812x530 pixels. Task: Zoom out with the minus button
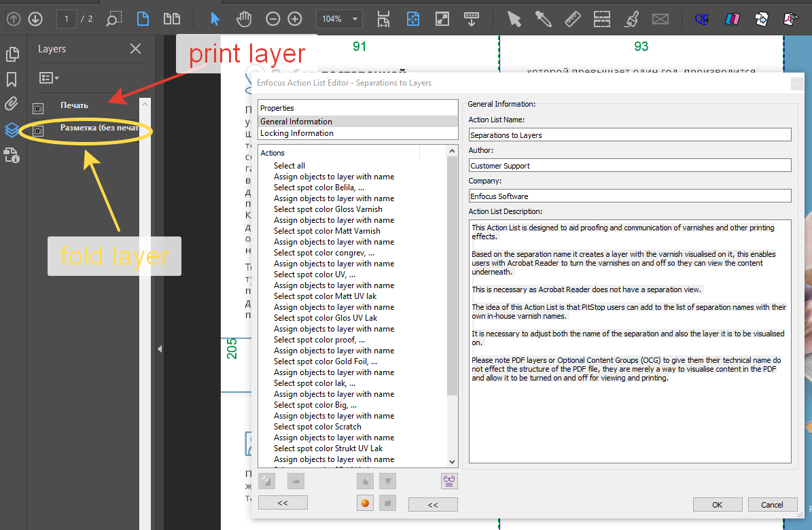pyautogui.click(x=273, y=19)
